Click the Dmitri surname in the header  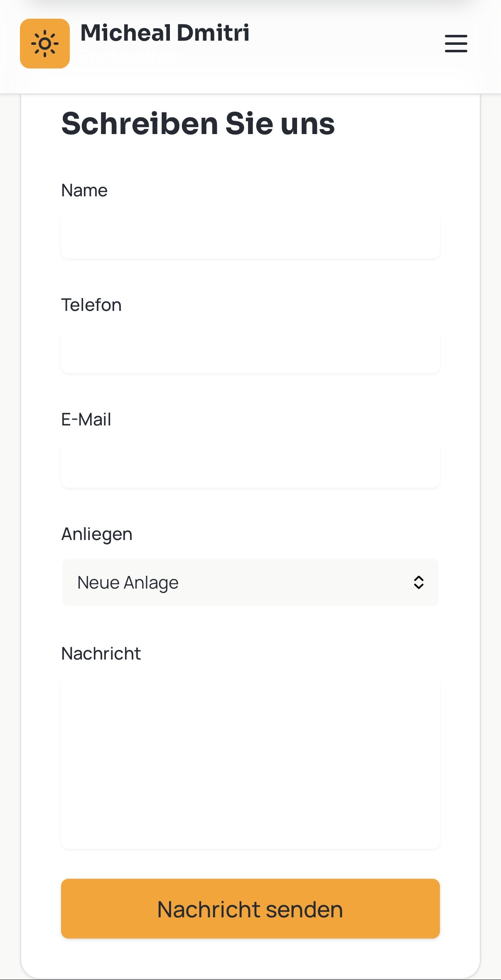(213, 33)
